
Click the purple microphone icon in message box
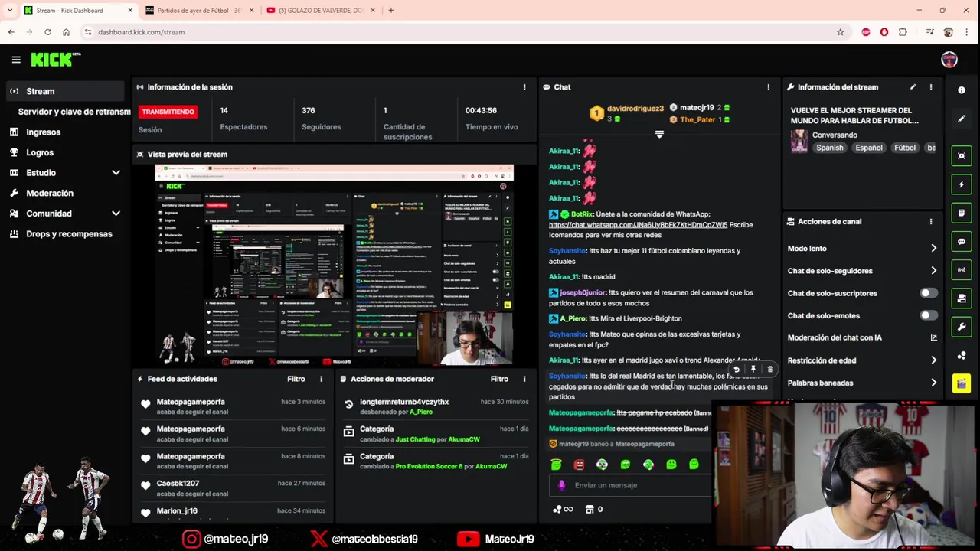click(x=562, y=485)
